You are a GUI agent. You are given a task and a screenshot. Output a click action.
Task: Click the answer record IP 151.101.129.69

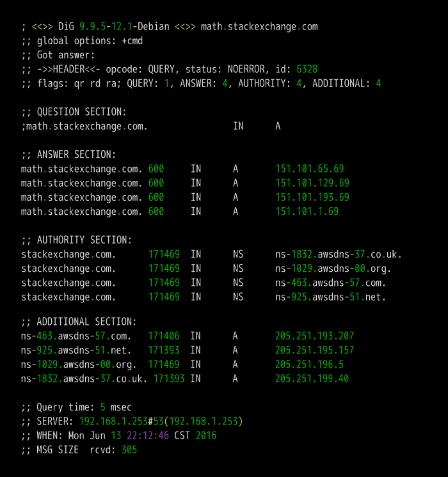pos(312,183)
